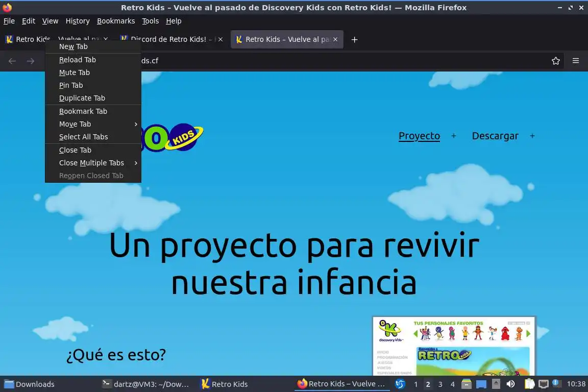588x392 pixels.
Task: Select Pin Tab from the context menu
Action: coord(93,85)
